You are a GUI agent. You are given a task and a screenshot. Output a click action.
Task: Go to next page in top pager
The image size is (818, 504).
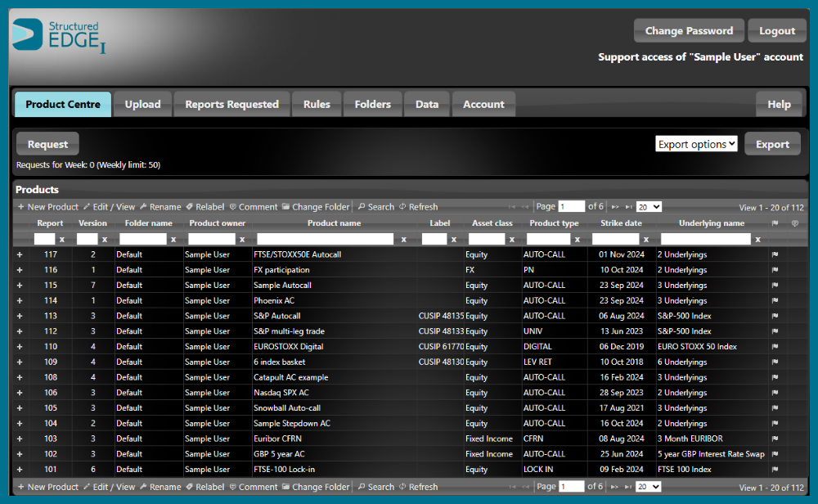tap(616, 207)
